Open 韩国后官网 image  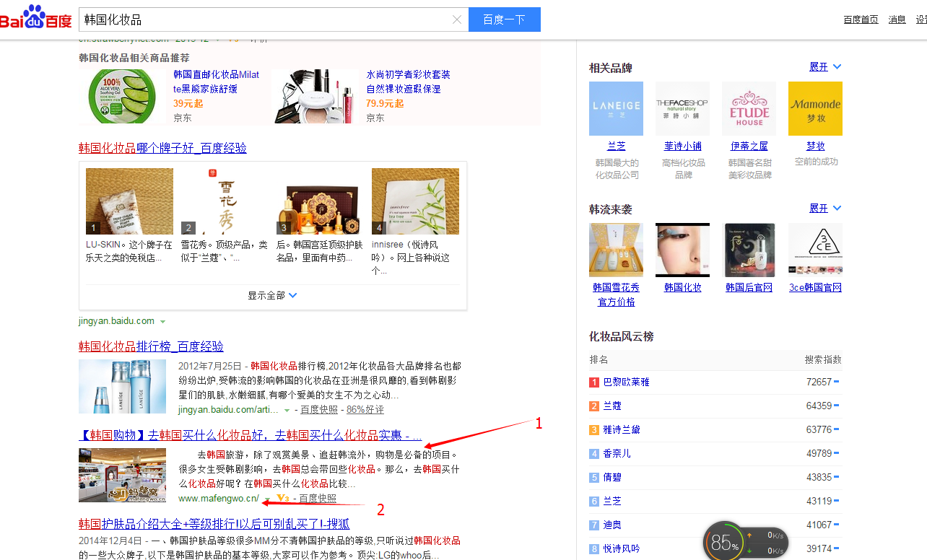749,250
